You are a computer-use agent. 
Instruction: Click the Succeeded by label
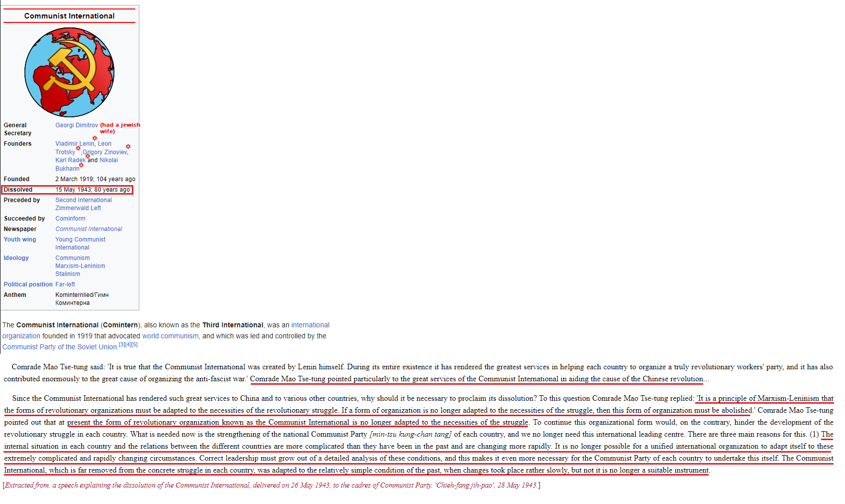[x=24, y=219]
